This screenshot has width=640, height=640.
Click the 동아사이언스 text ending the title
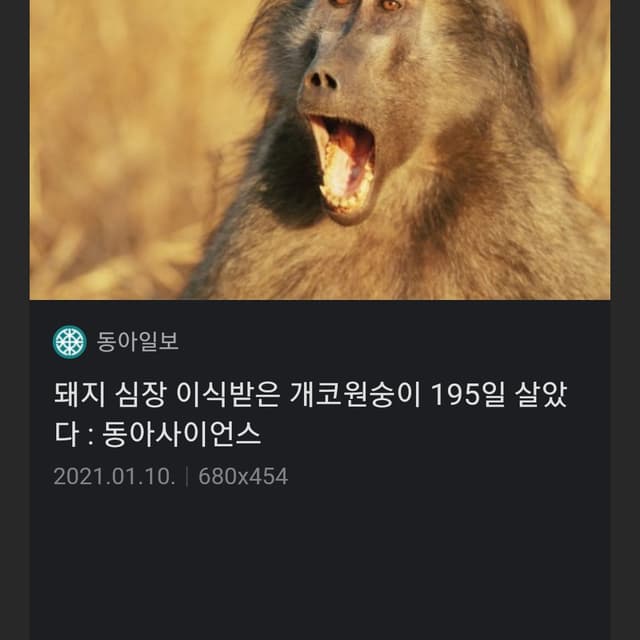(181, 433)
